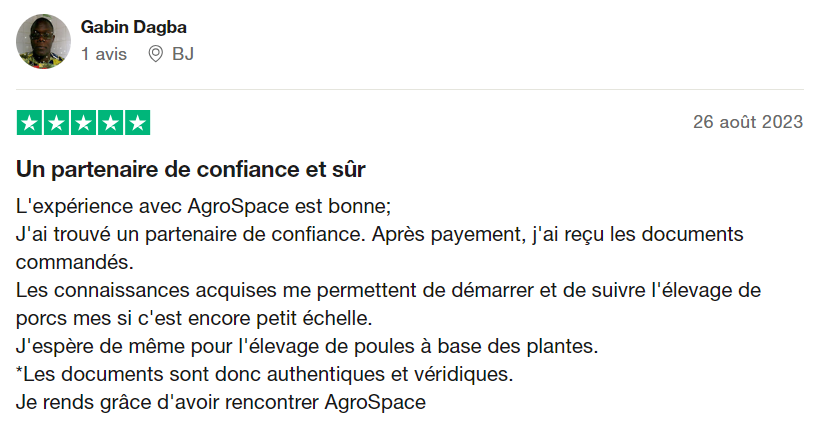Click the "1 avis" review count
Screen dimensions: 820x432
pos(104,54)
